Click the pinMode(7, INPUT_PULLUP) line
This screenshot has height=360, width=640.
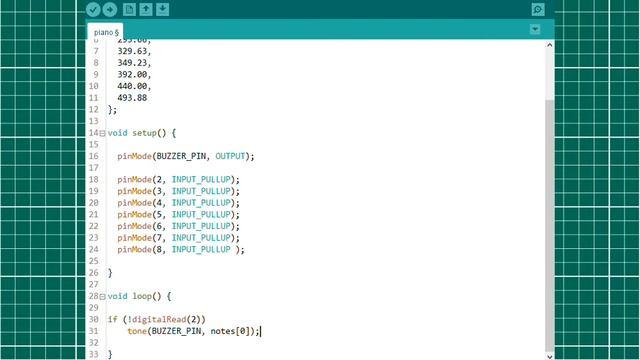pos(178,238)
